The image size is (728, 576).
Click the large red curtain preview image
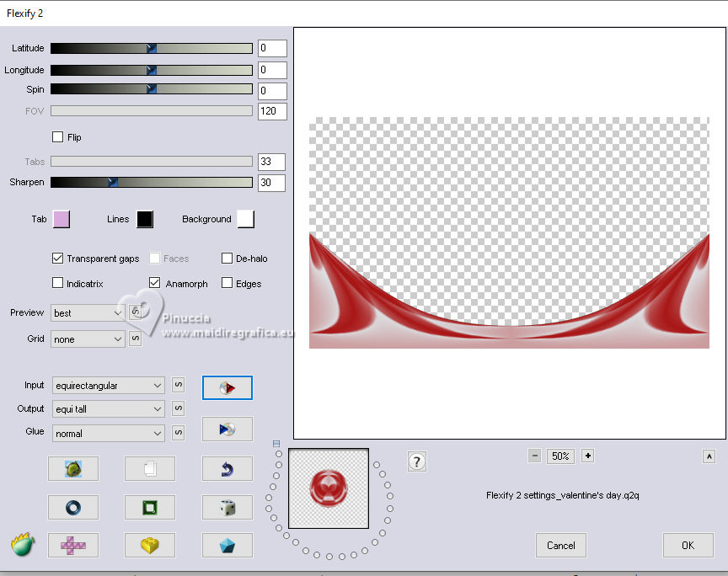(x=509, y=232)
